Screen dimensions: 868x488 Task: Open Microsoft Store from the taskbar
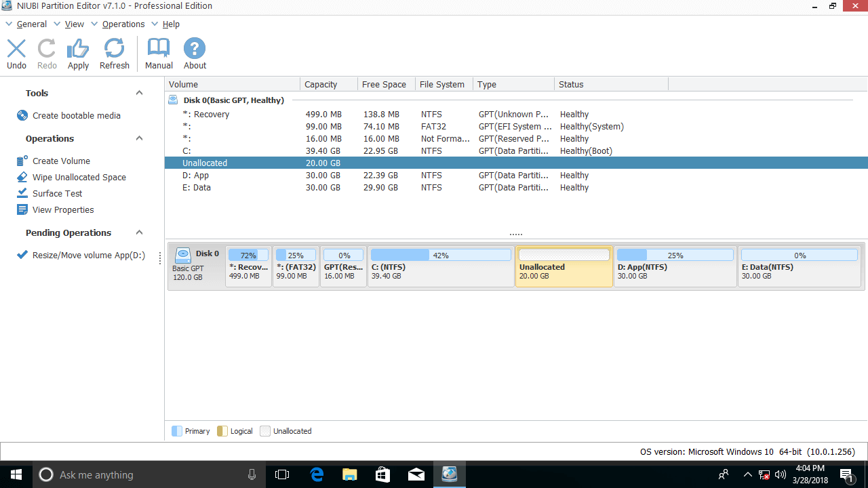(382, 474)
